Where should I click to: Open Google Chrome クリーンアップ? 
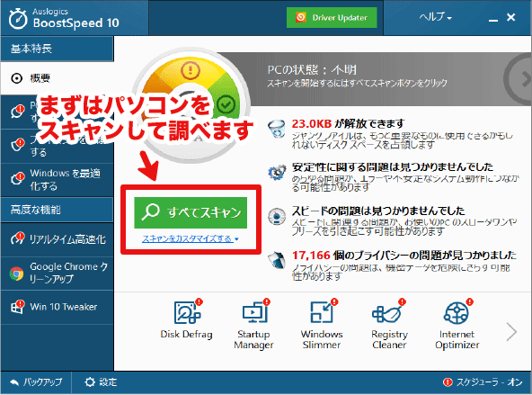coord(57,273)
